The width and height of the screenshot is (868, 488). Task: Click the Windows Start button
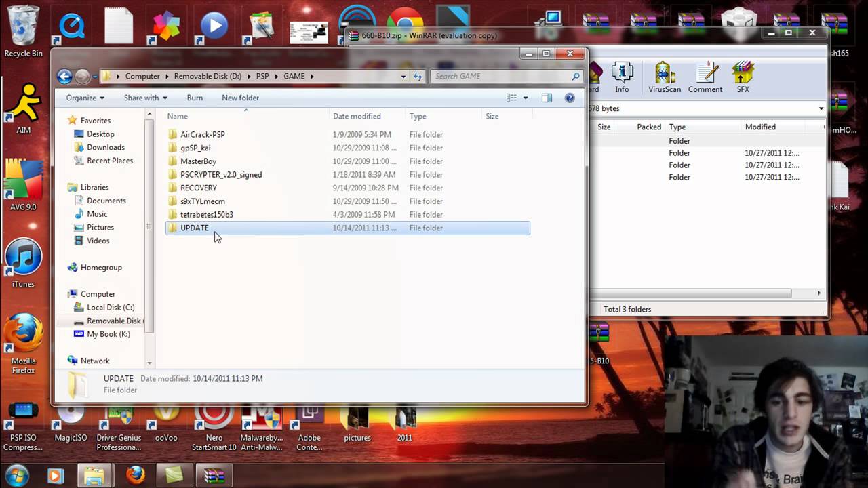(x=18, y=474)
